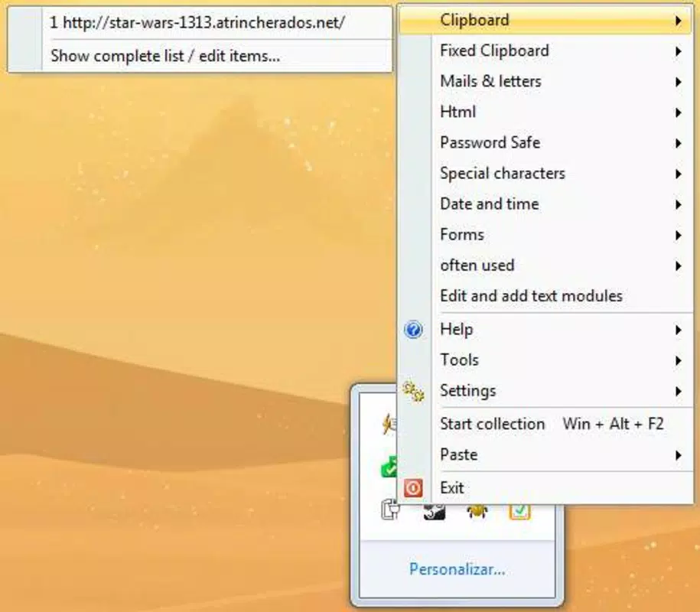Click the red power icon beside Exit
Screen dimensions: 700x612
[413, 488]
